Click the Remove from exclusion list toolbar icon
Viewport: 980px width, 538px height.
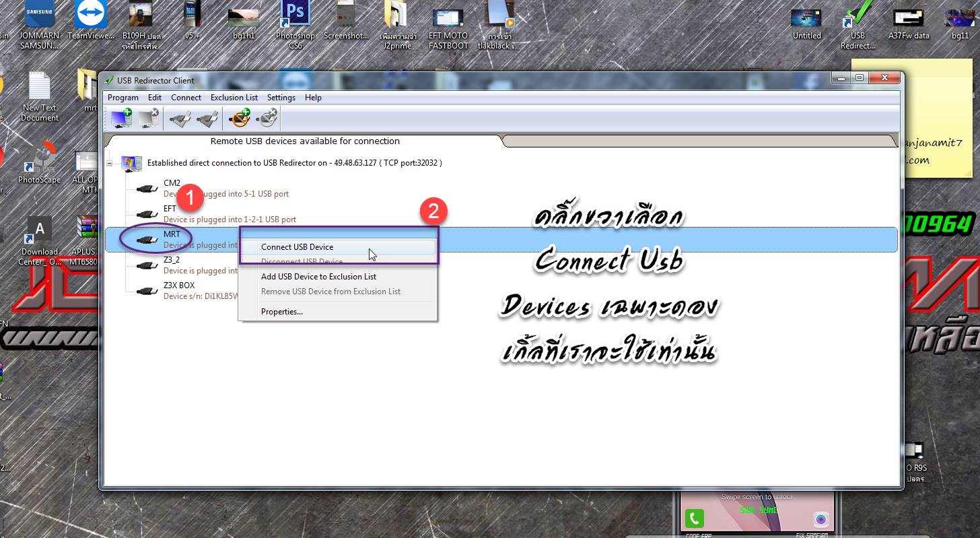pyautogui.click(x=267, y=119)
